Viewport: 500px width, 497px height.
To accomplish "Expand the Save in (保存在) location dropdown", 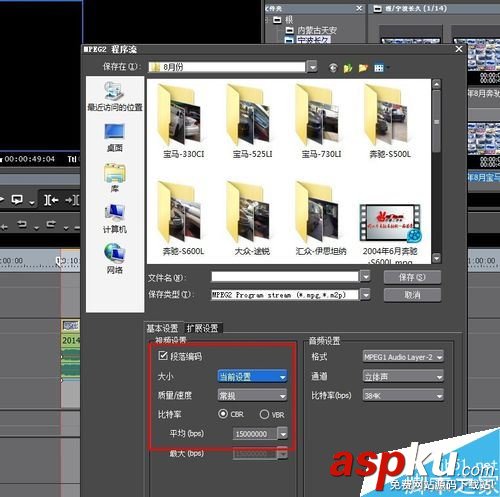I will pyautogui.click(x=312, y=67).
